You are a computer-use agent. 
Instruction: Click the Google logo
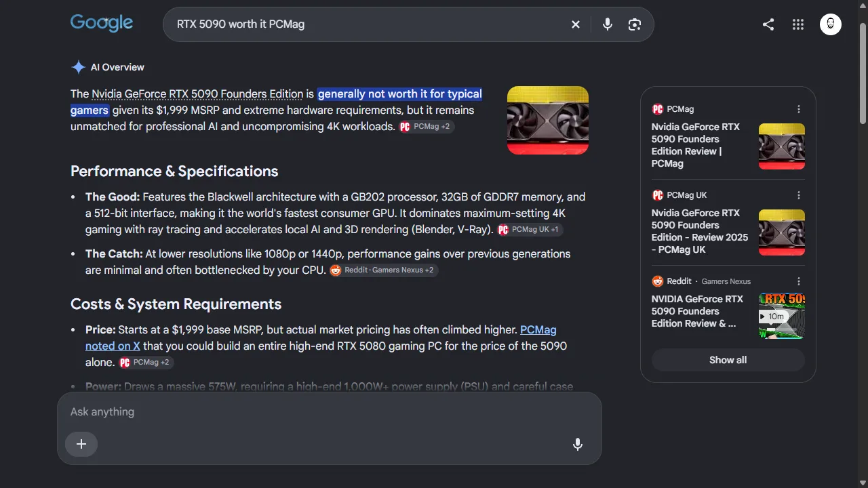click(x=102, y=23)
